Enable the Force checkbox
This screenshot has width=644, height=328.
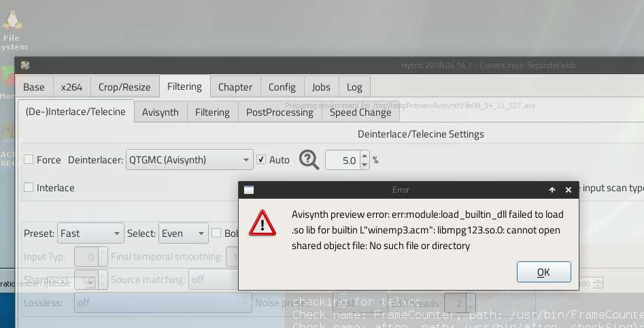click(x=29, y=160)
